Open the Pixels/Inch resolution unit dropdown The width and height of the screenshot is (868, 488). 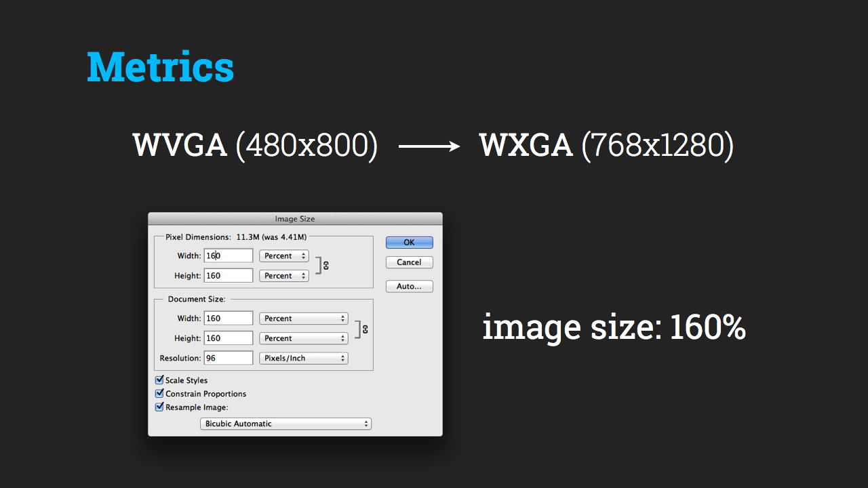click(x=304, y=358)
